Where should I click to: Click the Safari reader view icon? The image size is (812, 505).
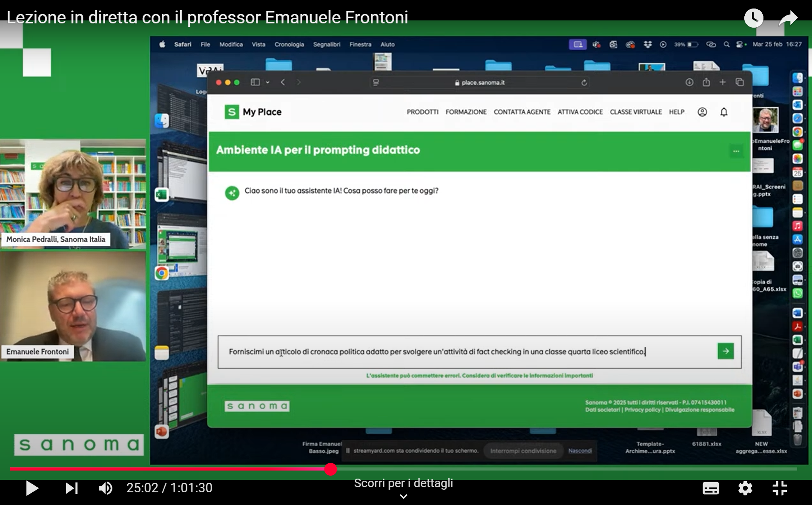pos(376,83)
